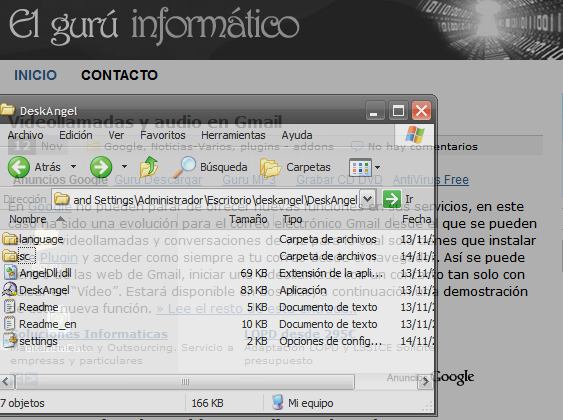Viewport: 563px width, 420px height.
Task: Click '166 KB' in the status bar
Action: point(207,403)
